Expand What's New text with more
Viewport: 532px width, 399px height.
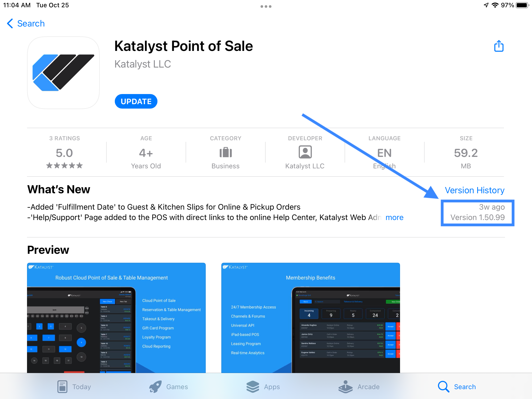point(394,217)
